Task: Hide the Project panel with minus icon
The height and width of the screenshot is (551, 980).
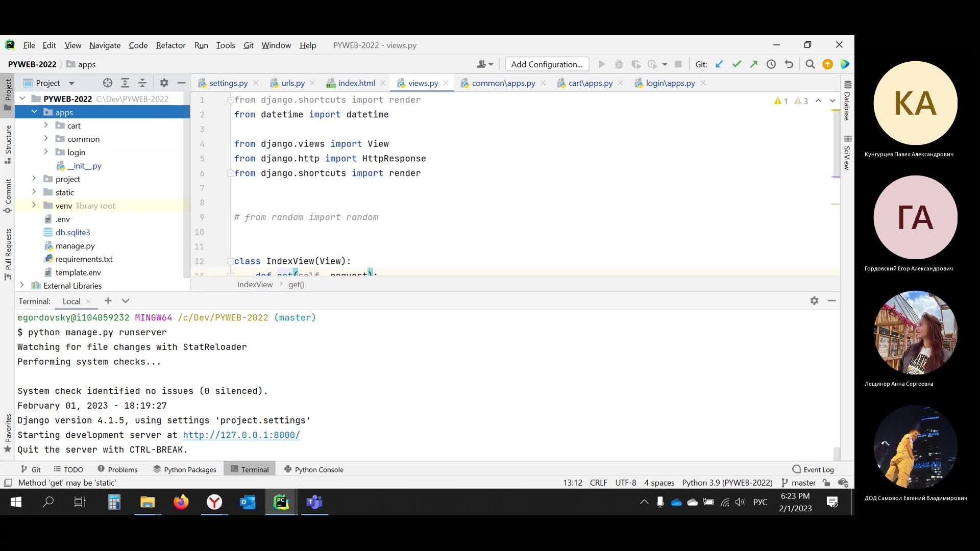Action: tap(181, 83)
